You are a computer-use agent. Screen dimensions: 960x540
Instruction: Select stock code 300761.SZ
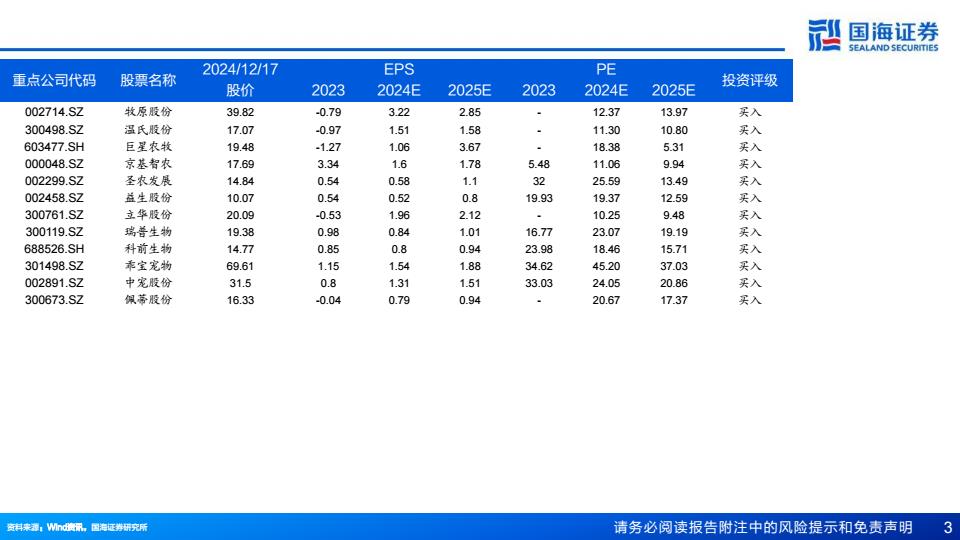[x=54, y=216]
